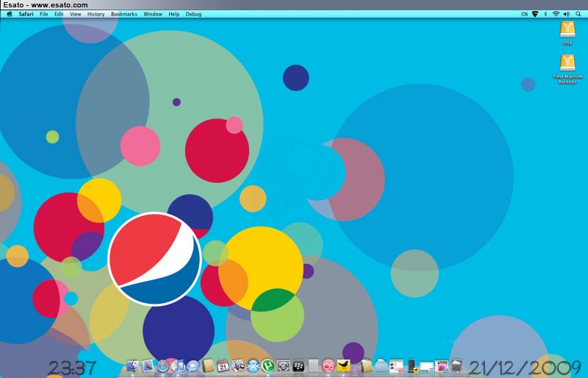Viewport: 588px width, 378px height.
Task: Open yellow bird Twitter client icon
Action: [344, 365]
